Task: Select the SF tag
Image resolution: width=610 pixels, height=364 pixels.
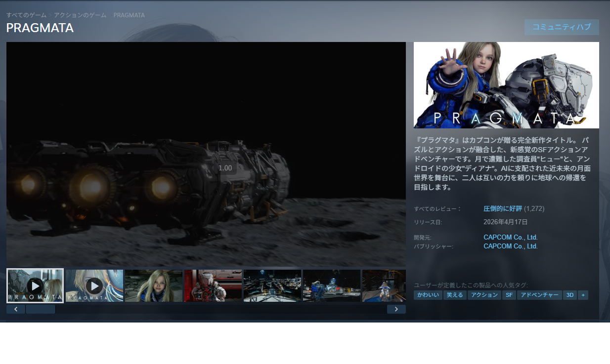Action: [509, 295]
